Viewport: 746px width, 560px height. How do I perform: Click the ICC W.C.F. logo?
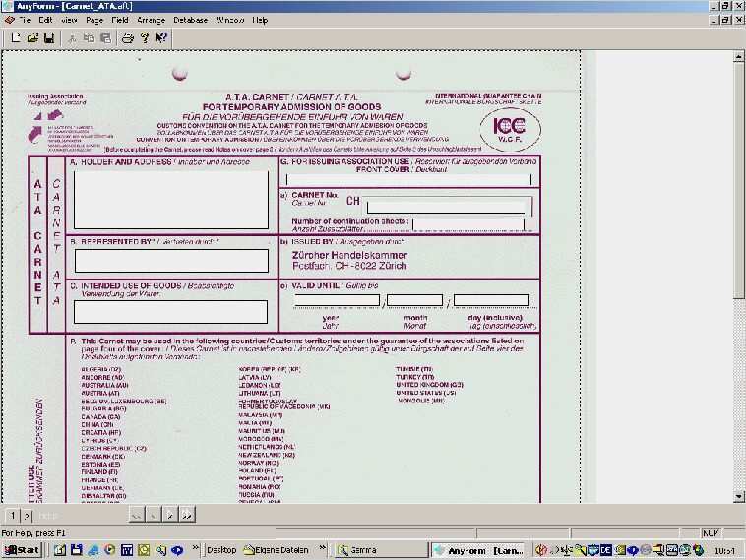[510, 129]
